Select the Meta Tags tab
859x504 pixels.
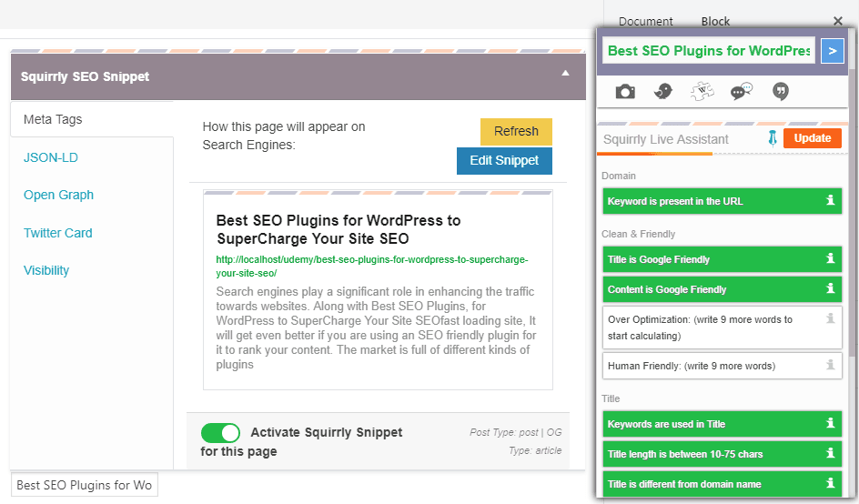[92, 119]
